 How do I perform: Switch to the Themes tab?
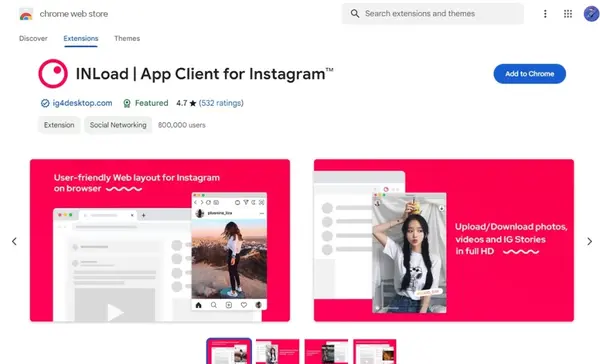point(127,38)
